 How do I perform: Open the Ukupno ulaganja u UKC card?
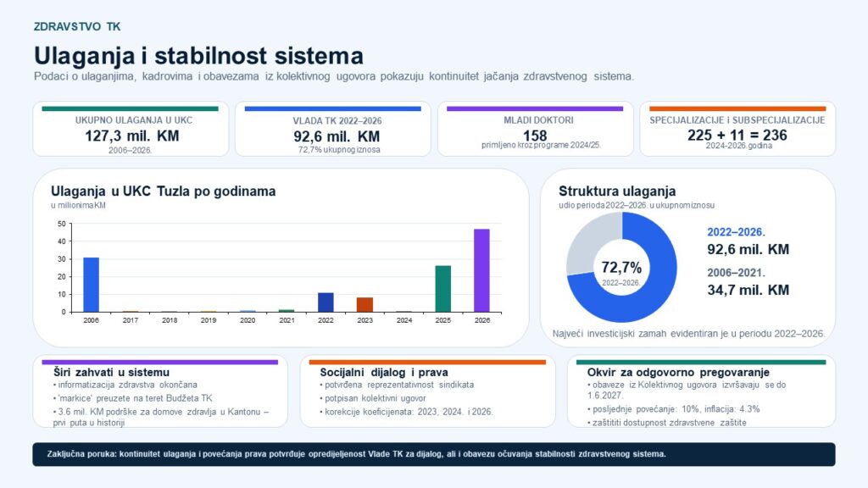(x=130, y=129)
